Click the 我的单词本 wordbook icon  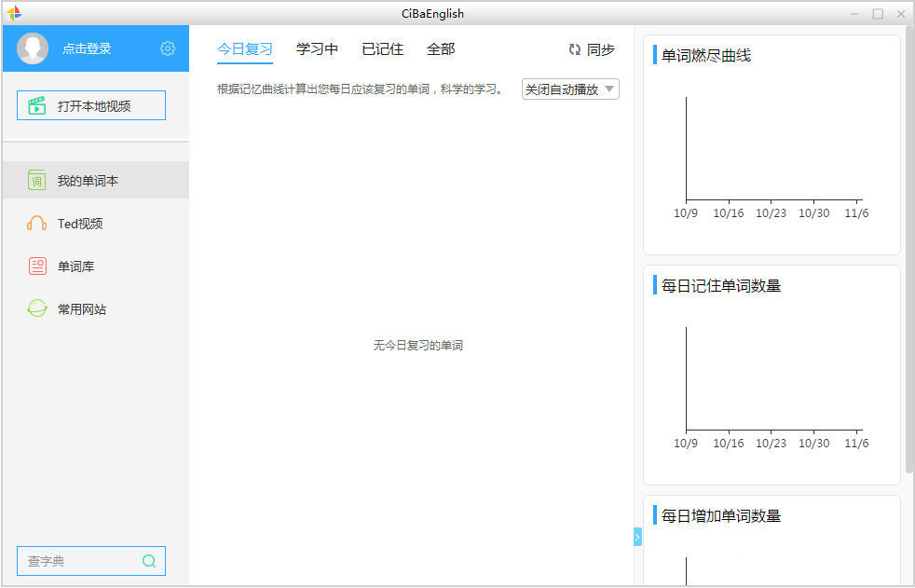point(36,181)
